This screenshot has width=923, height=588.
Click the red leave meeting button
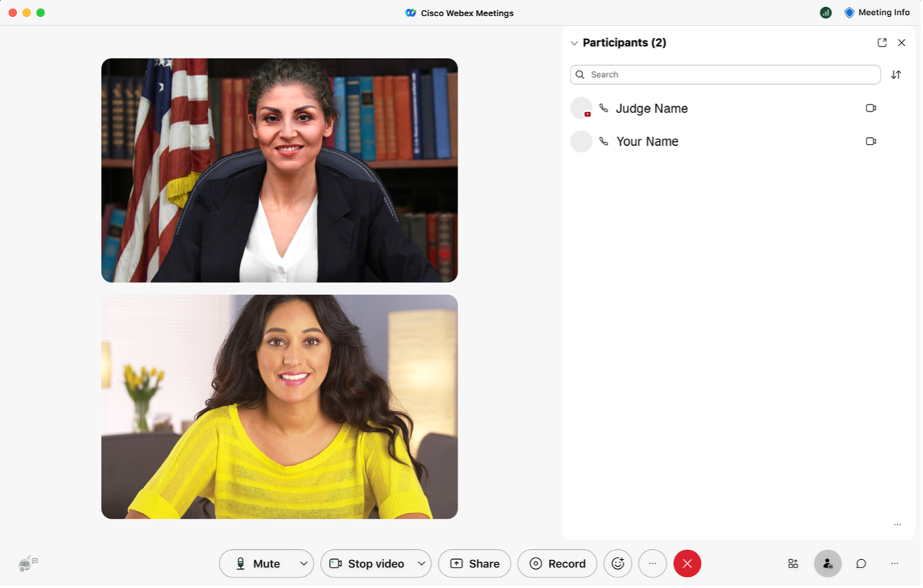687,563
